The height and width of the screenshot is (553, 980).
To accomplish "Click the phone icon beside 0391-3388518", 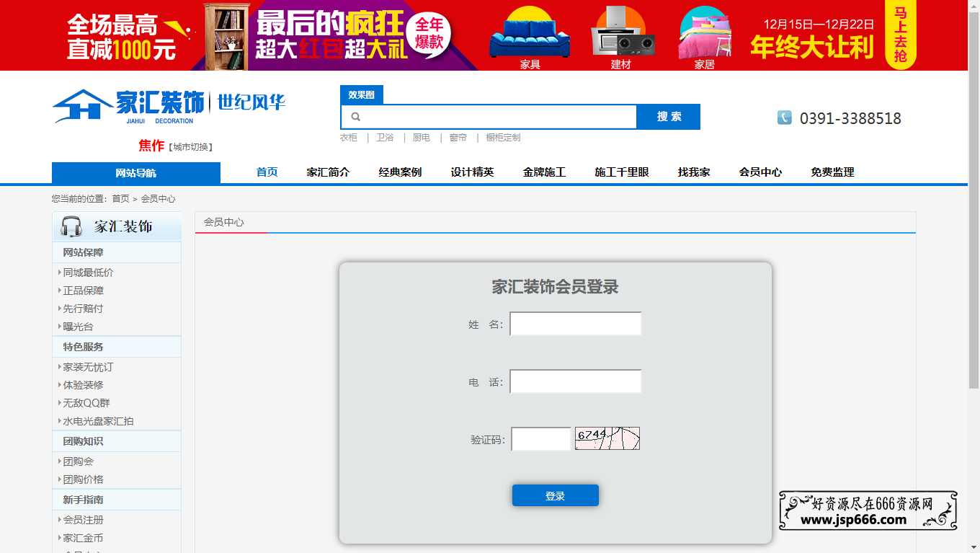I will coord(784,118).
